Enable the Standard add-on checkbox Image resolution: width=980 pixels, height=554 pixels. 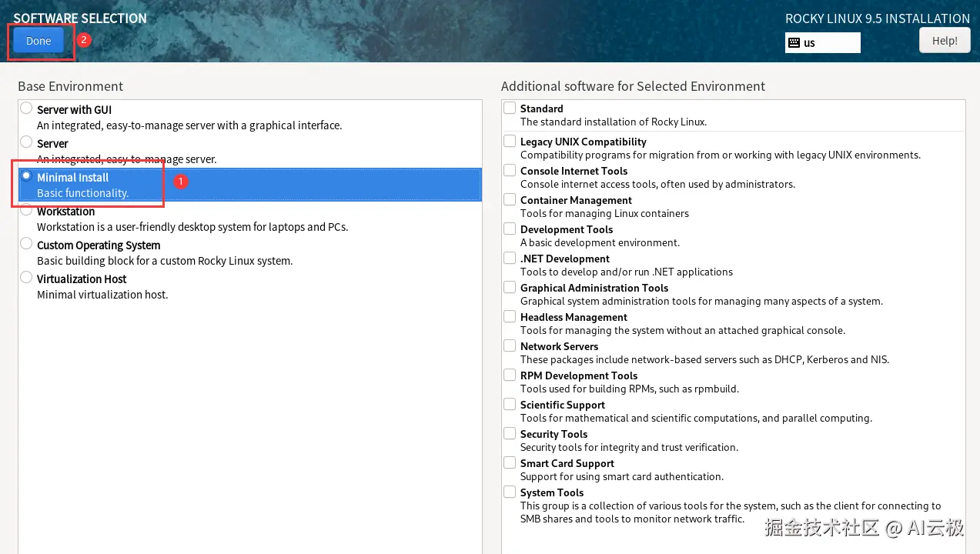click(510, 108)
